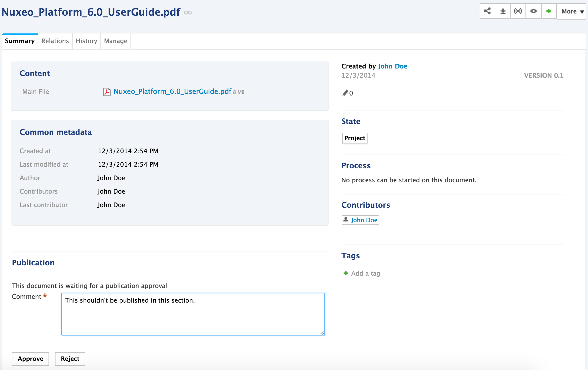The height and width of the screenshot is (370, 588).
Task: Click the download icon in the toolbar
Action: [503, 11]
